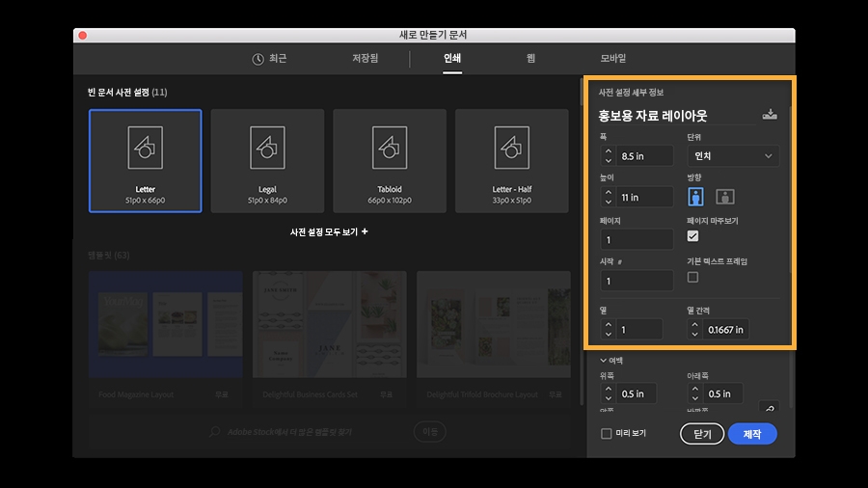Click the link margins chain icon

(x=770, y=408)
